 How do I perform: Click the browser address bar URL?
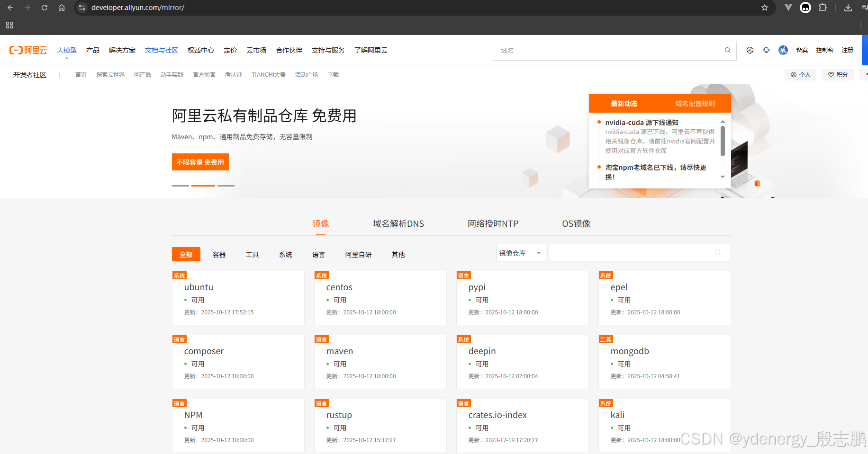(x=138, y=8)
